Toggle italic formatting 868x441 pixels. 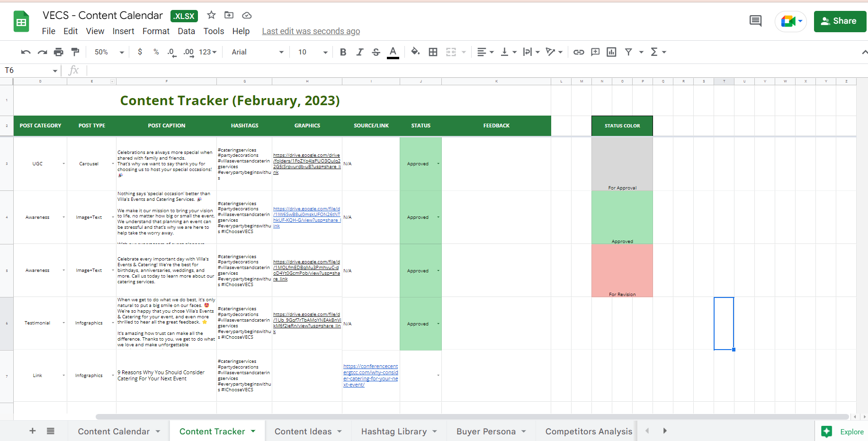pyautogui.click(x=360, y=52)
